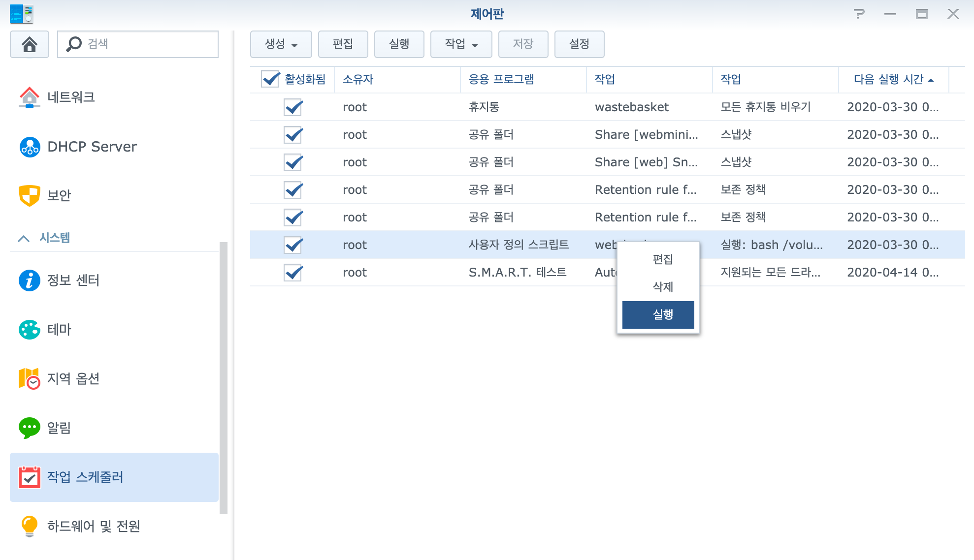The image size is (974, 560).
Task: Open 테마 palette icon
Action: point(30,330)
